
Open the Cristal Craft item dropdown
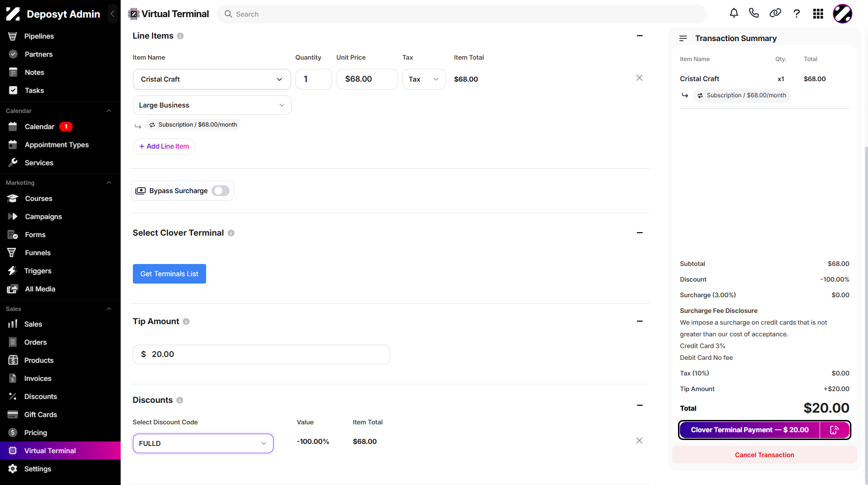tap(212, 79)
